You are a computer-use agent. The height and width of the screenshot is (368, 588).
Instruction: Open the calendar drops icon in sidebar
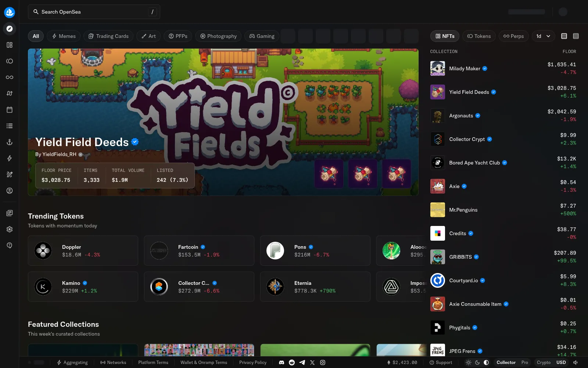click(10, 110)
